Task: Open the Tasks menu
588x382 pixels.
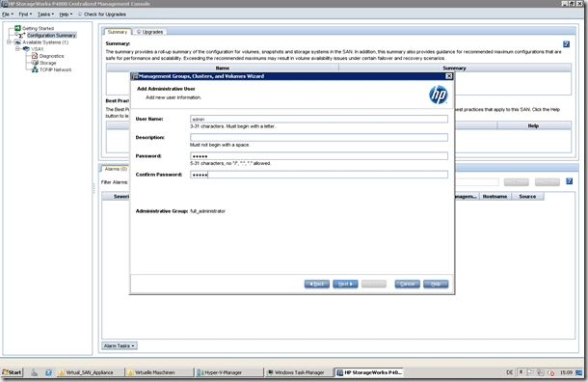Action: 45,14
